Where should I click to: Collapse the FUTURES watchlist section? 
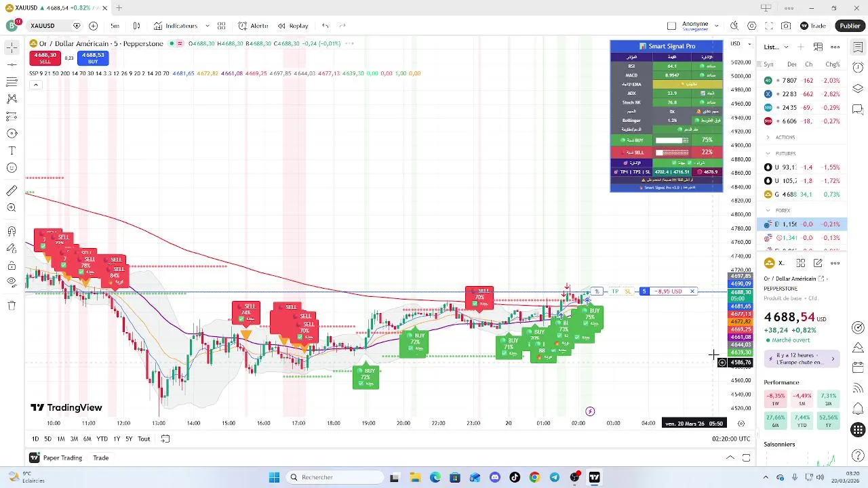(768, 153)
